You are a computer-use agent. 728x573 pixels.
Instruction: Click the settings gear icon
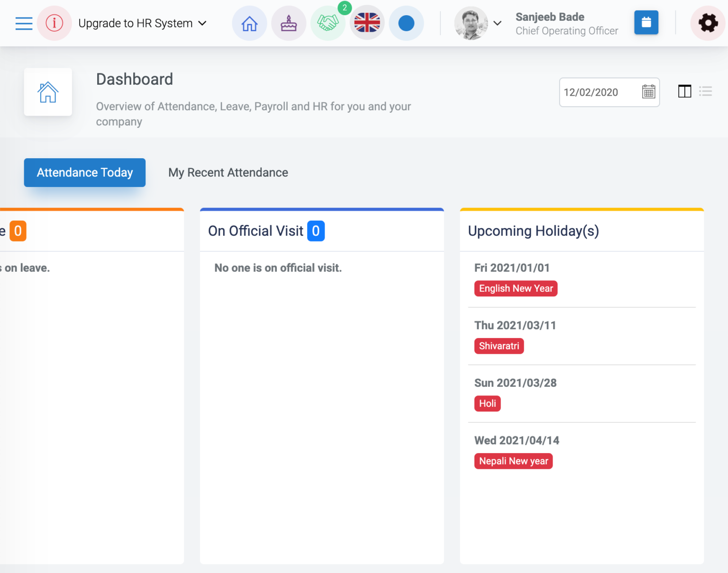pos(708,23)
